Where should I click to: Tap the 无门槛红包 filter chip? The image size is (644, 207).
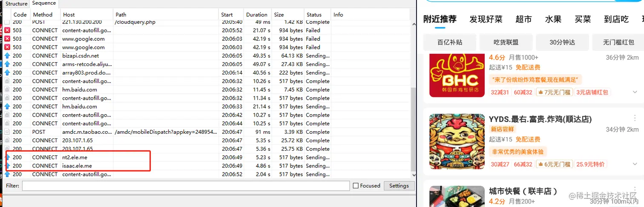(x=618, y=42)
